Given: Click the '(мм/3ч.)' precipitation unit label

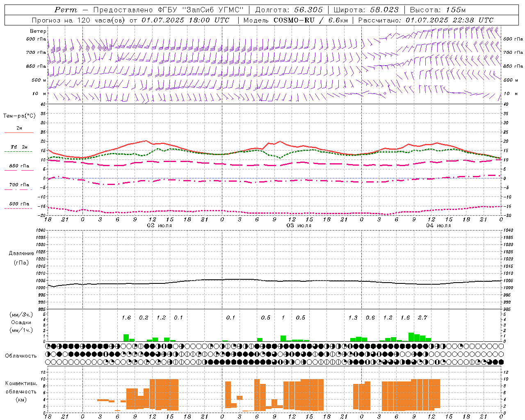Looking at the screenshot, I should click(21, 315).
